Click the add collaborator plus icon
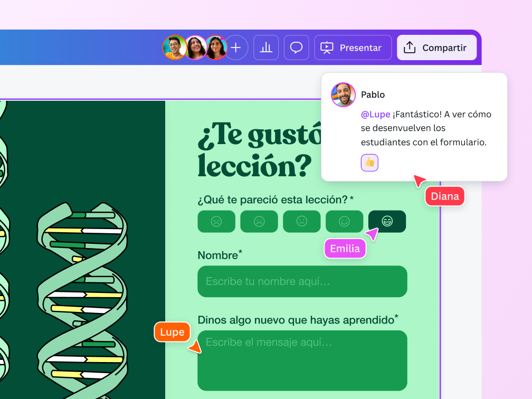Screen dimensions: 532x399 236,47
